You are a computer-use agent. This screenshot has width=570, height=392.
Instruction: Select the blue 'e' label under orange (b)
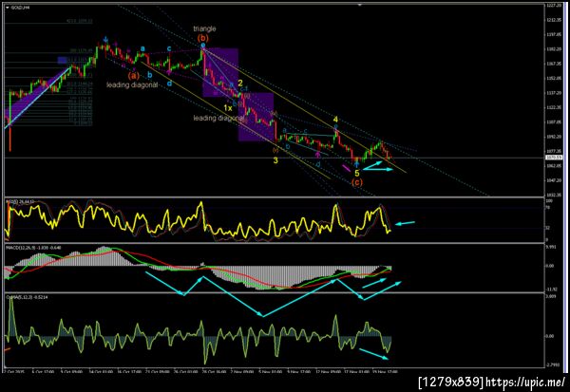point(203,45)
